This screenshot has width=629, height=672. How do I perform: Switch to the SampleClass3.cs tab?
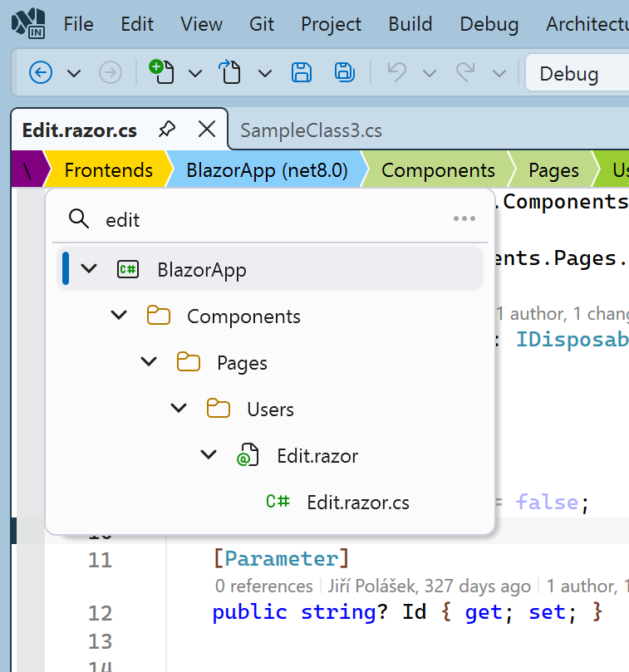[x=311, y=130]
